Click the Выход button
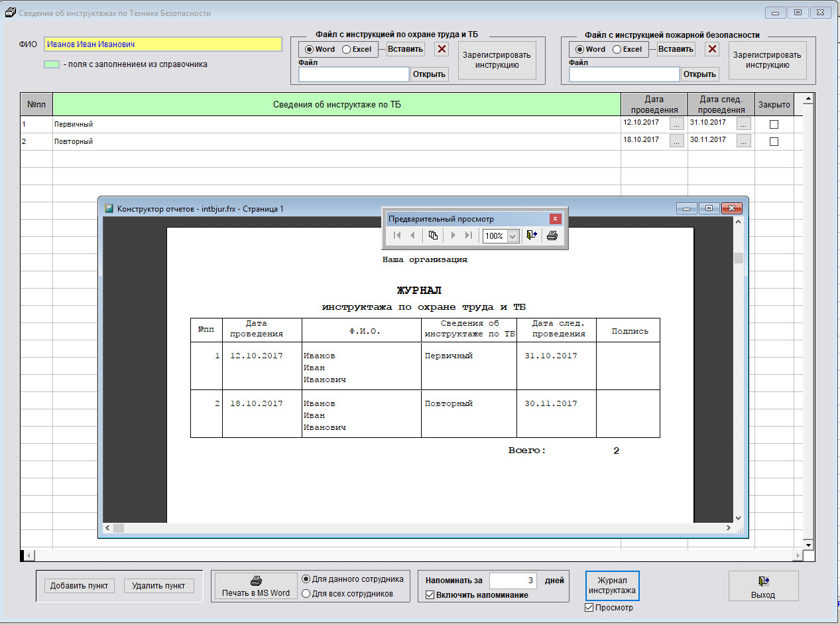Viewport: 840px width, 625px height. click(763, 587)
